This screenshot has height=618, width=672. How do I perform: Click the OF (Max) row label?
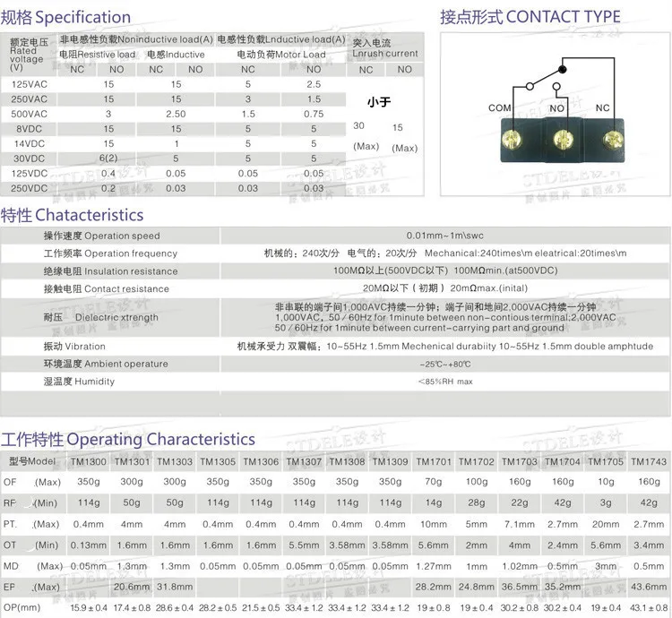[32, 482]
